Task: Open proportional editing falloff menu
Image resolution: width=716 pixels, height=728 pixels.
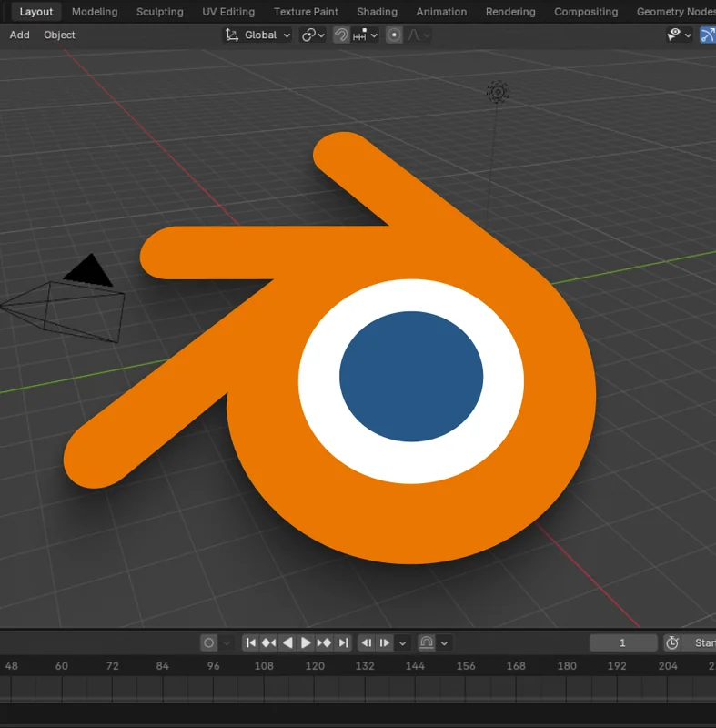Action: [x=419, y=35]
